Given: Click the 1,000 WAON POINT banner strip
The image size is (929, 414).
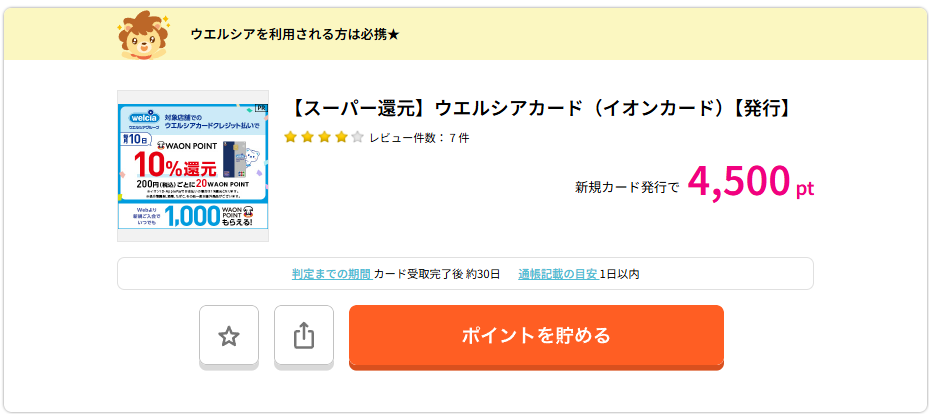Looking at the screenshot, I should coord(193,217).
